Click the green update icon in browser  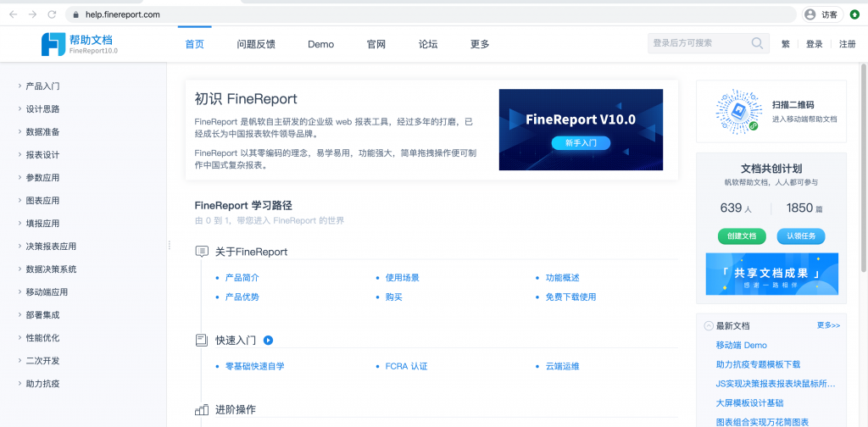(x=854, y=15)
